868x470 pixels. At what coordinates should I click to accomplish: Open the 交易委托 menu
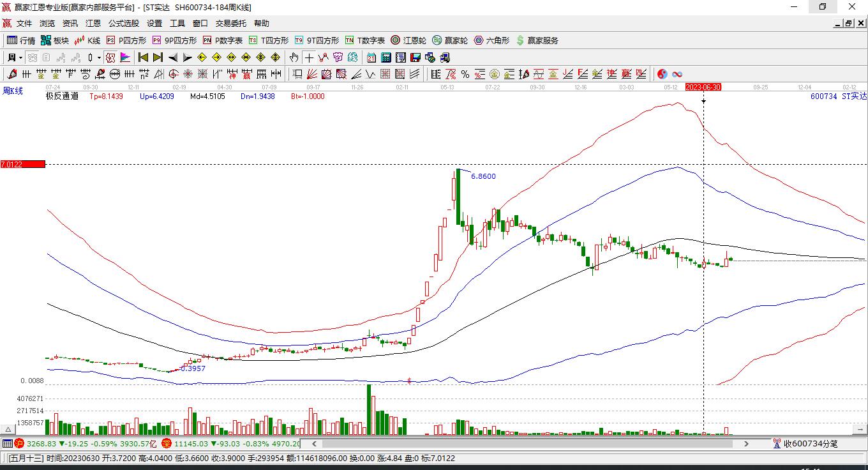point(231,24)
